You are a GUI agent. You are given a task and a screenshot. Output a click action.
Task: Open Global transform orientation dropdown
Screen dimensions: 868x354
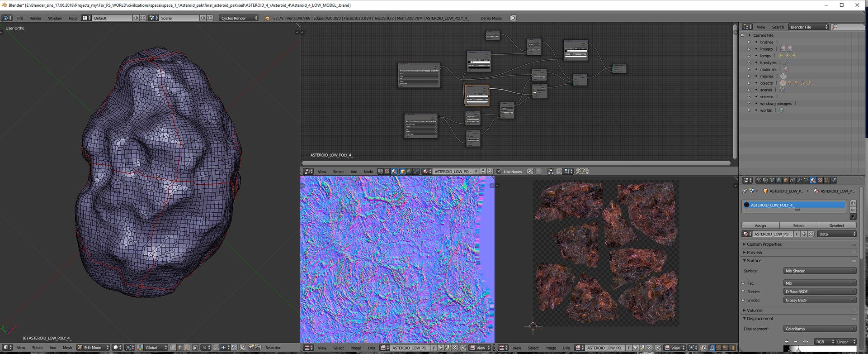click(x=156, y=348)
